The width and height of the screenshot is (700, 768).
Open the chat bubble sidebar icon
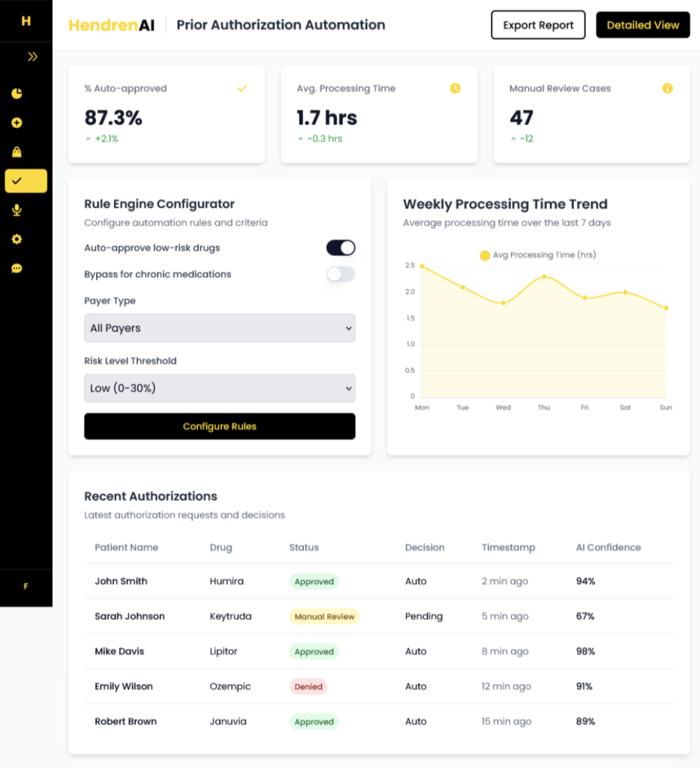tap(17, 268)
